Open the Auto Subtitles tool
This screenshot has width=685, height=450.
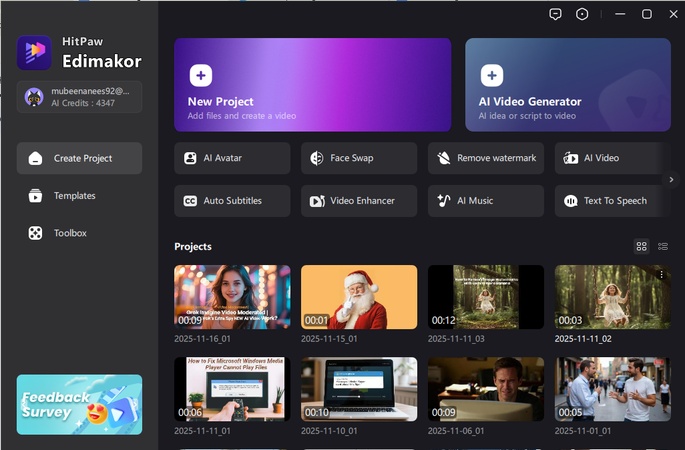point(232,201)
